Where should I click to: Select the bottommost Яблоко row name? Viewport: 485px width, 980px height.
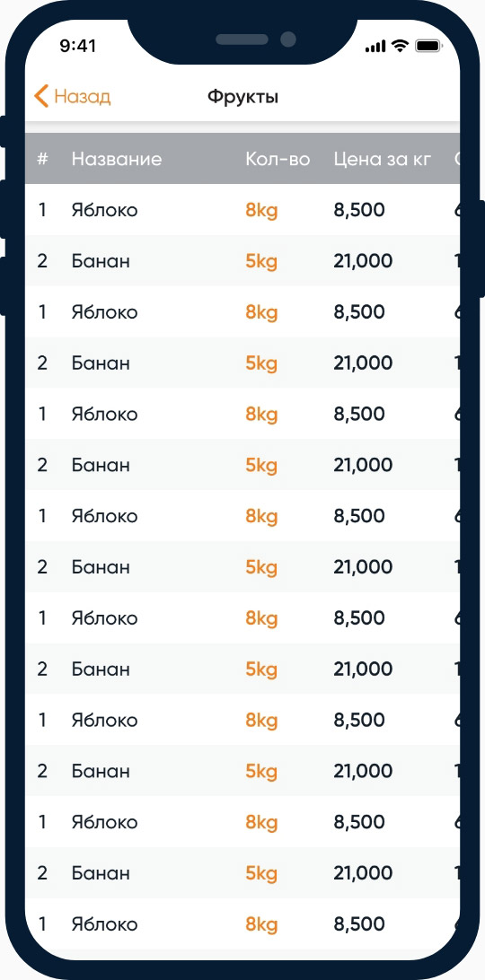[104, 923]
